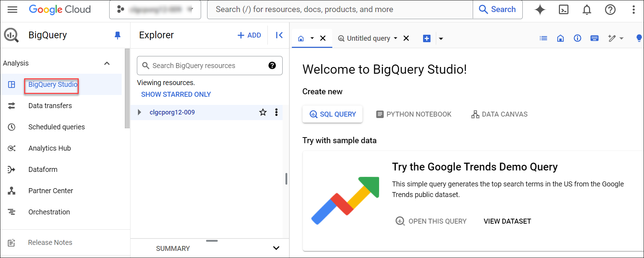Click the Partner Center icon
This screenshot has height=258, width=644.
point(12,191)
